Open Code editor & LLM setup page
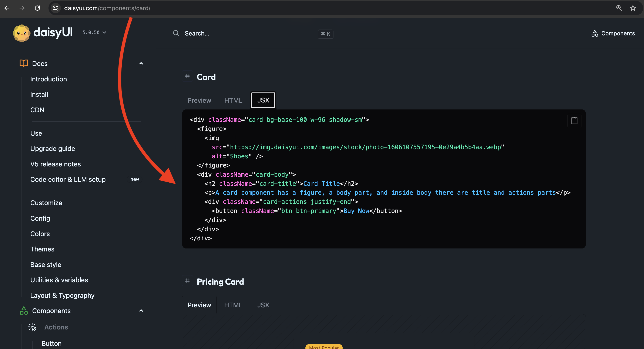 pos(68,179)
